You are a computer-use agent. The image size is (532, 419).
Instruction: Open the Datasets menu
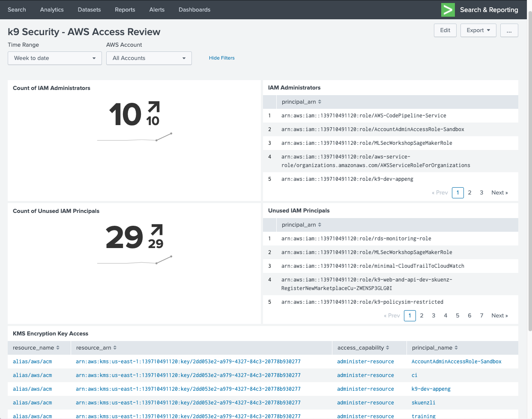click(89, 9)
